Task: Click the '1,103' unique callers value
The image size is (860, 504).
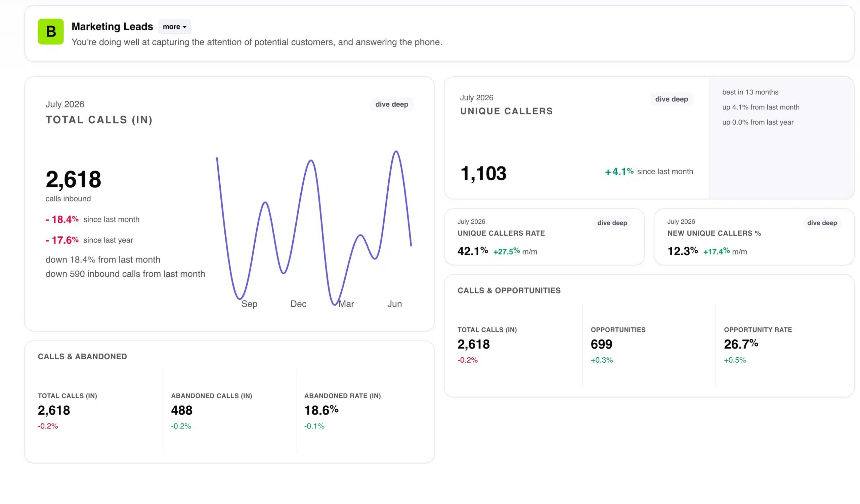Action: pos(483,174)
